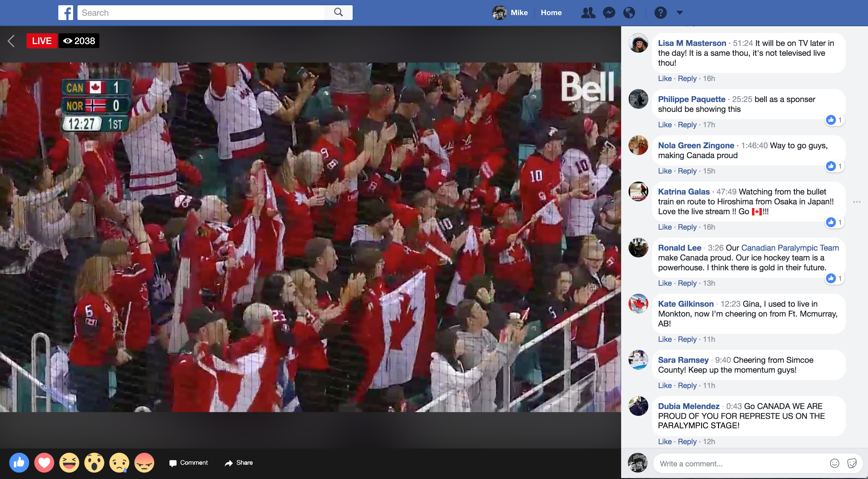The image size is (868, 479).
Task: Open the Canadian Paralympic Team link
Action: 790,248
